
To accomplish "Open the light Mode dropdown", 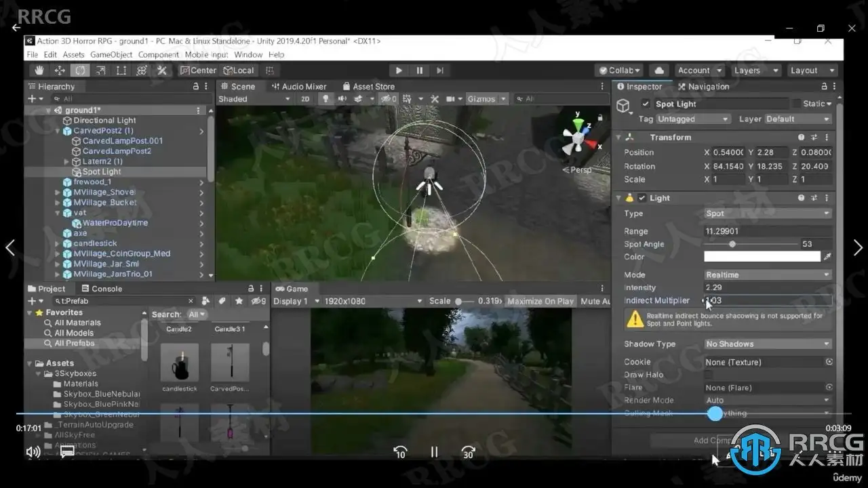I will (x=768, y=275).
